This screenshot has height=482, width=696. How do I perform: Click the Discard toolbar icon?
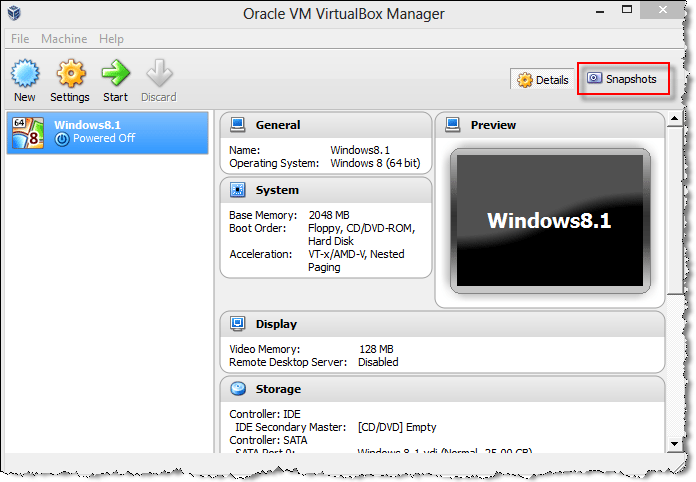pos(159,73)
